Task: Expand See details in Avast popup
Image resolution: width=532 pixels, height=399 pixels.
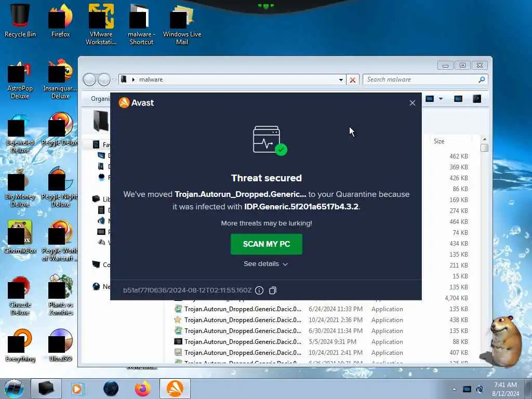Action: (265, 263)
